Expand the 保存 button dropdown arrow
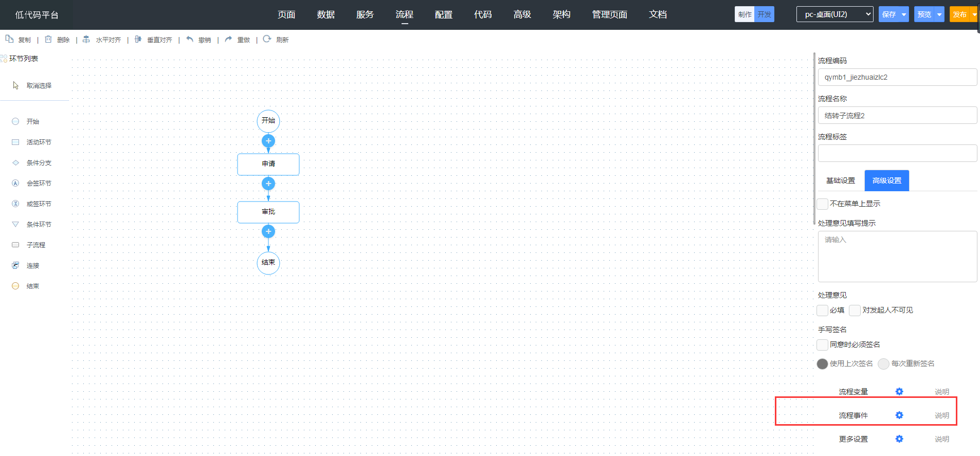This screenshot has height=456, width=980. pos(904,14)
